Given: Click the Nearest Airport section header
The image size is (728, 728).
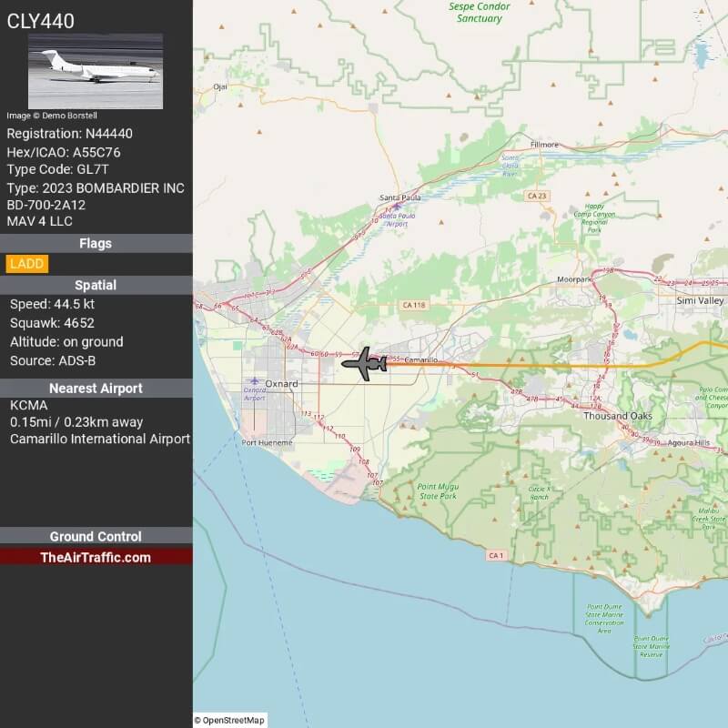Looking at the screenshot, I should [x=96, y=388].
